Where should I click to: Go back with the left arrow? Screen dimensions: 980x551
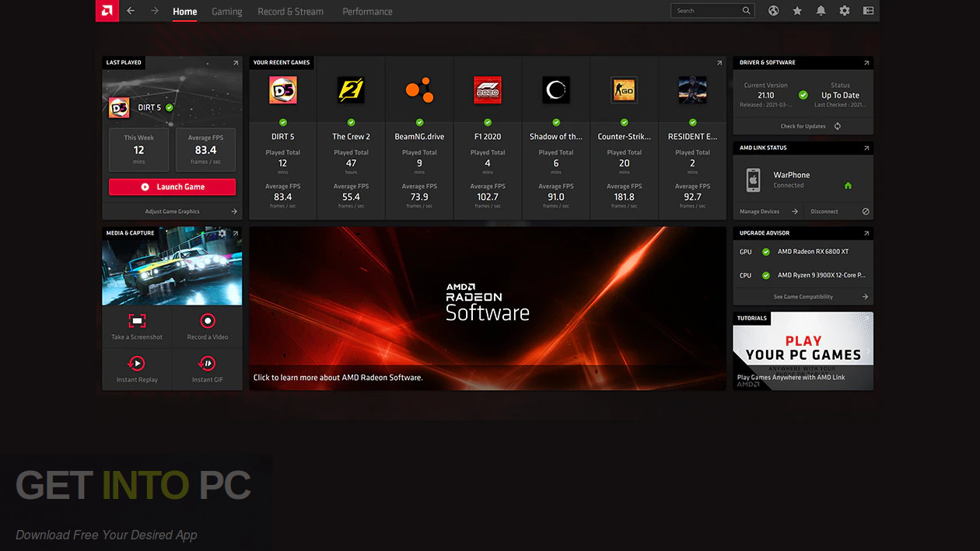tap(131, 11)
